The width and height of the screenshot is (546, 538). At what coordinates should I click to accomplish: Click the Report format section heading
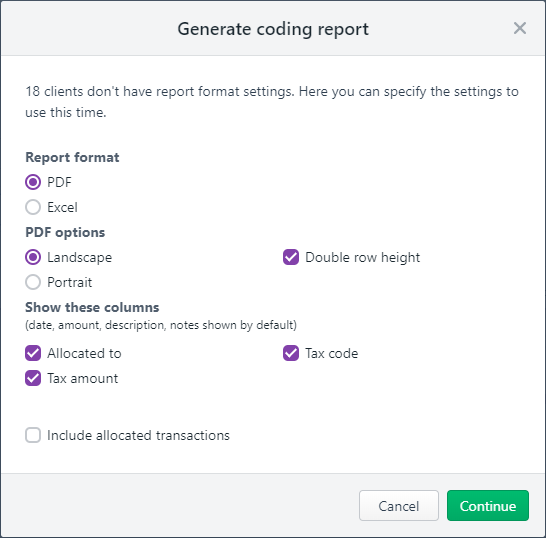(72, 157)
